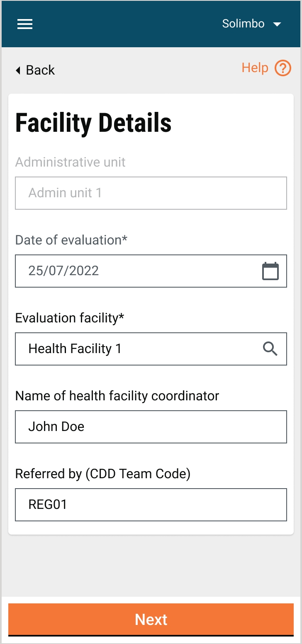The image size is (302, 644).
Task: Focus the Health Facility 1 field
Action: [137, 349]
